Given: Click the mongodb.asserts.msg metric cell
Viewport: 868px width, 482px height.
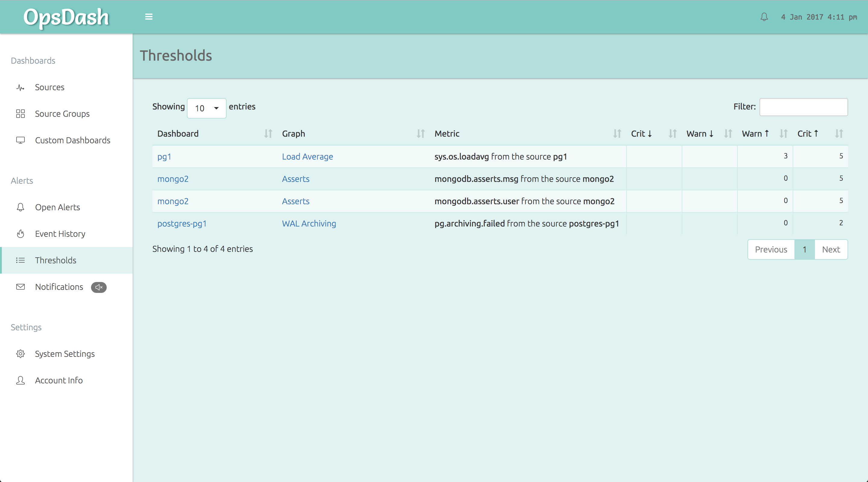Looking at the screenshot, I should [x=528, y=179].
